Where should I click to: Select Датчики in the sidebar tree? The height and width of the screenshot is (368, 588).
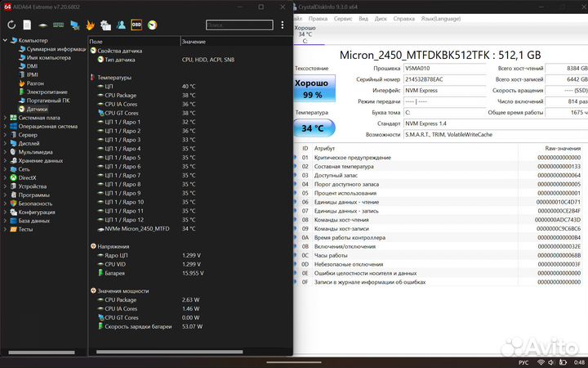[37, 109]
